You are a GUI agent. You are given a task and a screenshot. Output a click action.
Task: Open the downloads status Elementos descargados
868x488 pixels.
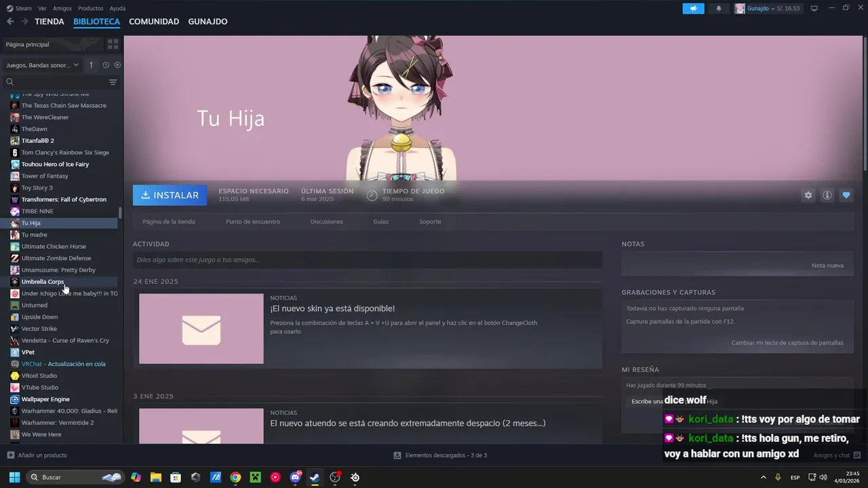tap(440, 455)
